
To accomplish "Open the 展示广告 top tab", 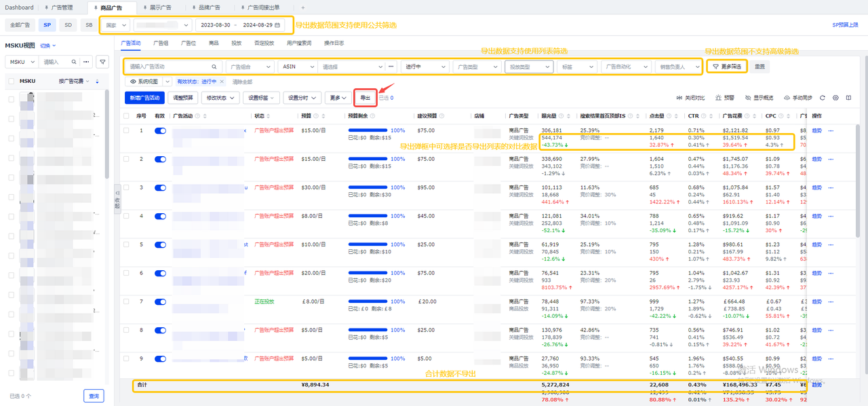I will (160, 7).
